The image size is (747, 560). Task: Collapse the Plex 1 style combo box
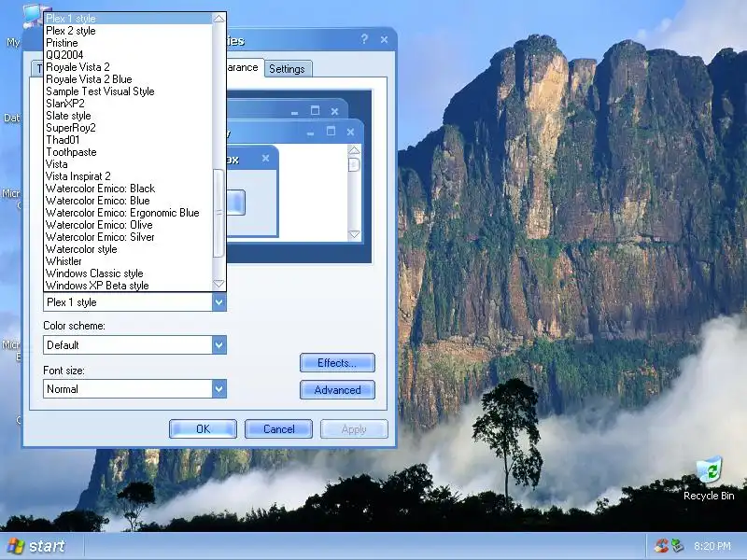219,302
